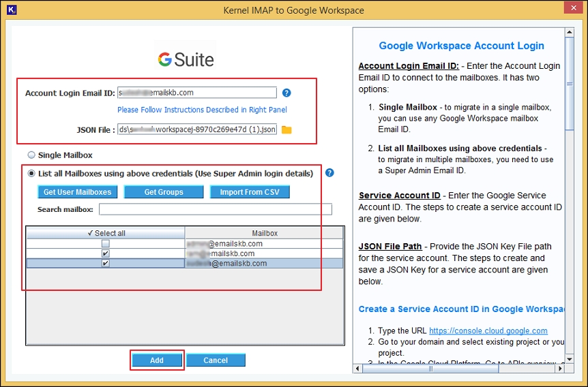Viewport: 588px width, 387px height.
Task: Open the console.cloud.google.com link
Action: click(488, 330)
